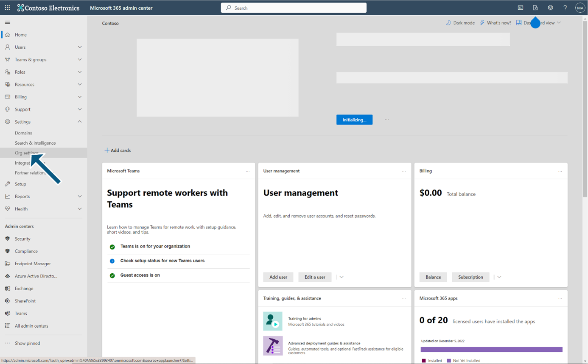Click the Home house icon

point(7,35)
